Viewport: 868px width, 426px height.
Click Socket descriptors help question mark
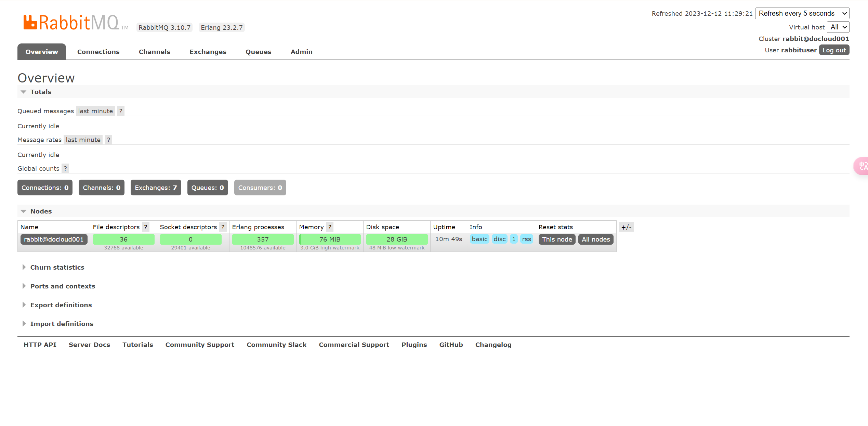(x=223, y=227)
